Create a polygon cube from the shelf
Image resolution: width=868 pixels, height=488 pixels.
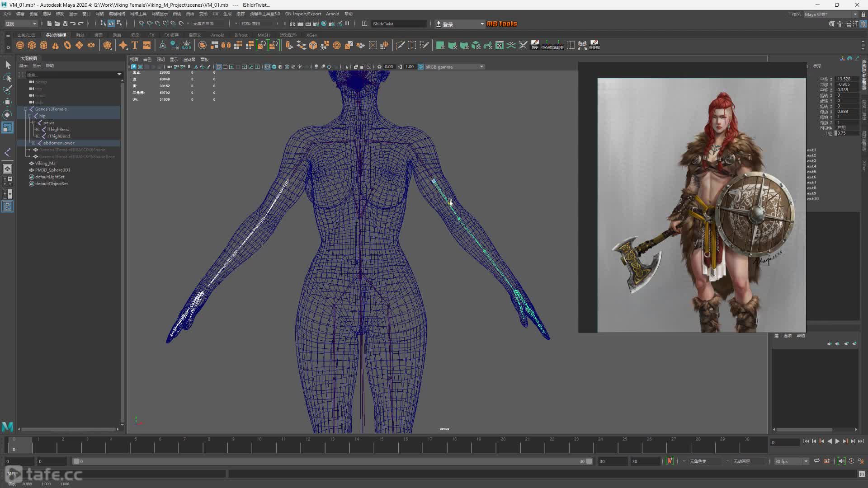click(32, 45)
